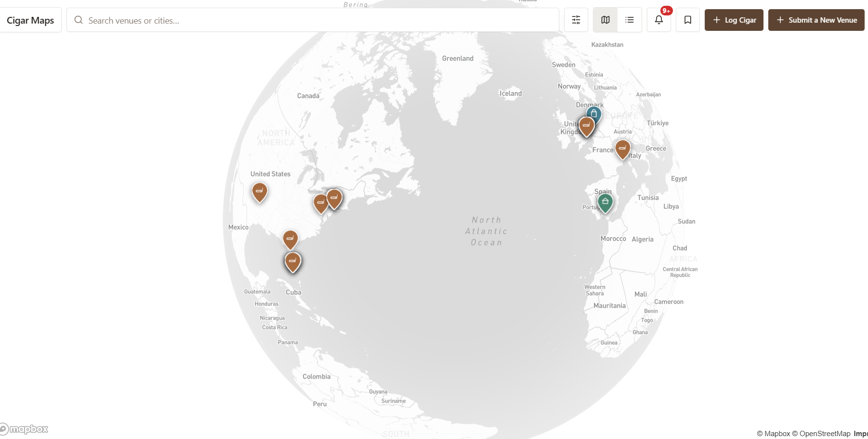868x439 pixels.
Task: Select the cigar pin over Italy
Action: pos(622,149)
